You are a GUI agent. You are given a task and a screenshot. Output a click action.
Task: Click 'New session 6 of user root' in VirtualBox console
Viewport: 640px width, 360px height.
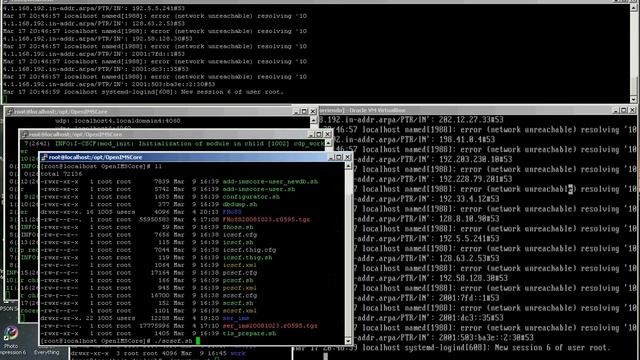[552, 348]
